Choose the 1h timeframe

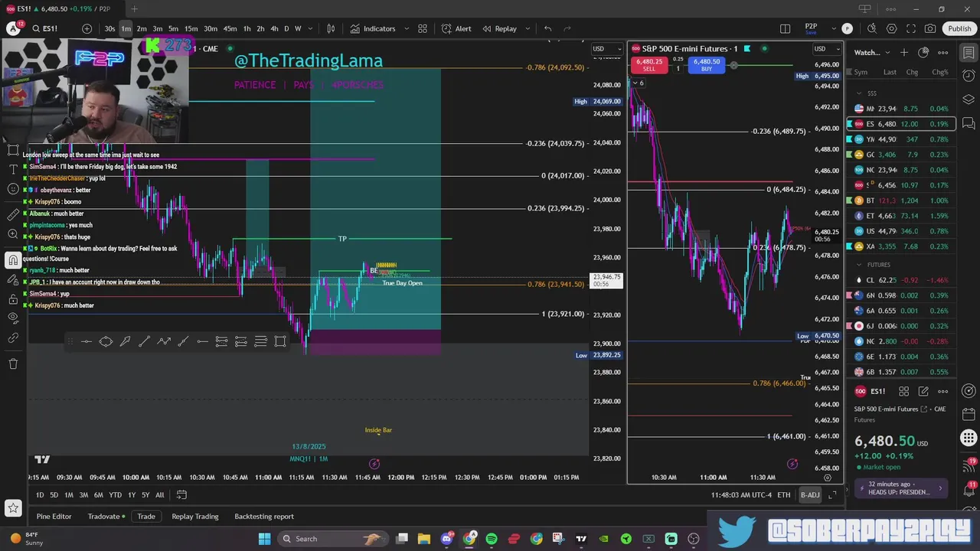click(247, 28)
